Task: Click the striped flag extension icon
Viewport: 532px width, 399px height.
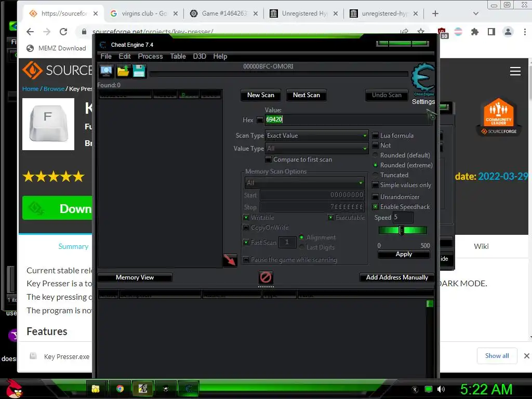Action: point(458,32)
